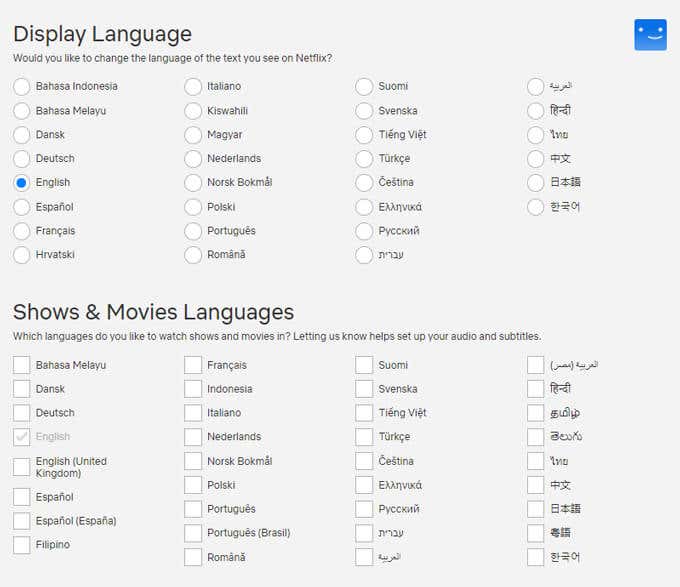
Task: Enable English (United Kingdom) checkbox
Action: pyautogui.click(x=22, y=467)
